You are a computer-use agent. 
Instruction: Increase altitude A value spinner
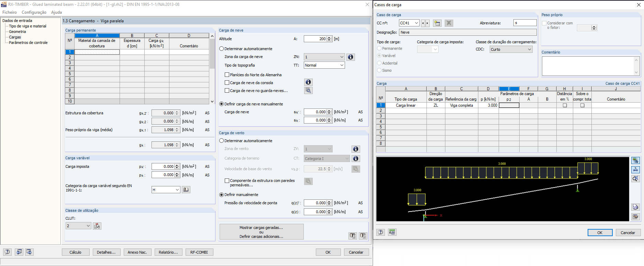click(330, 38)
